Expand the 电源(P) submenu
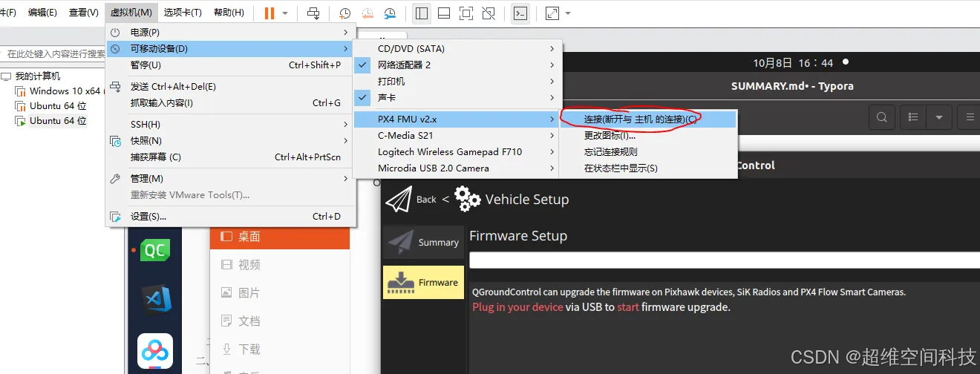Screen dimensions: 980x374 (231, 33)
